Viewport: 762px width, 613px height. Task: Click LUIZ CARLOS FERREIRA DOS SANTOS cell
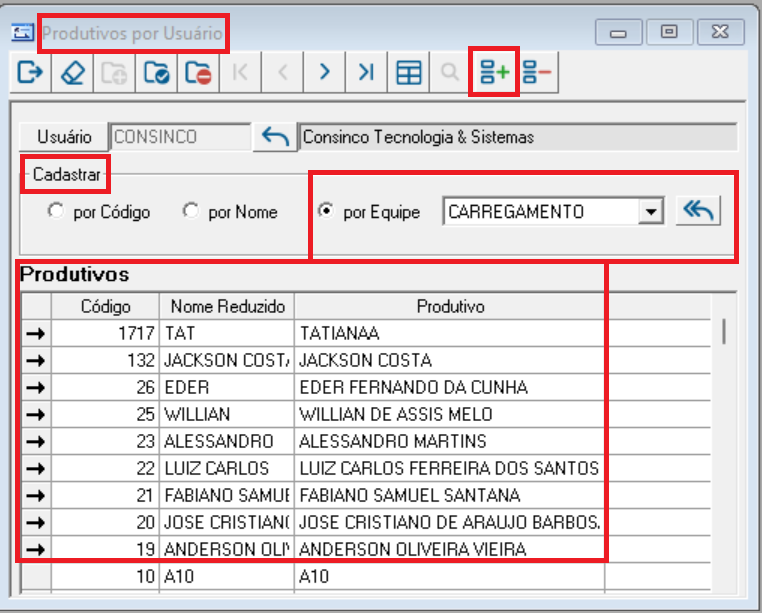pyautogui.click(x=450, y=468)
